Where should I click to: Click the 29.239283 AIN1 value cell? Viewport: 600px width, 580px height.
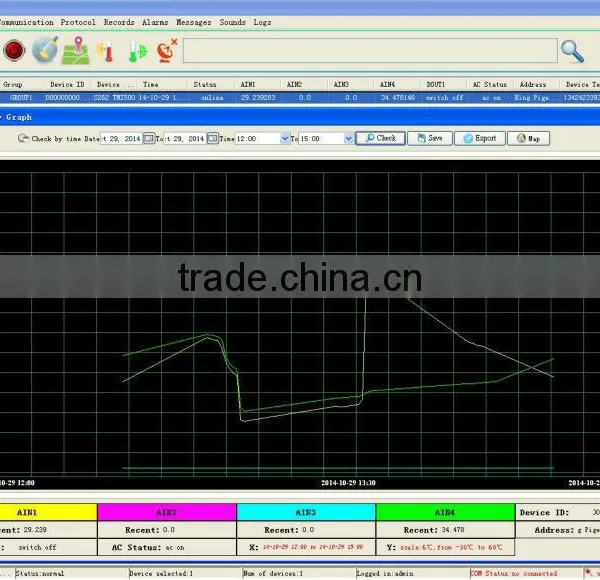tap(258, 98)
